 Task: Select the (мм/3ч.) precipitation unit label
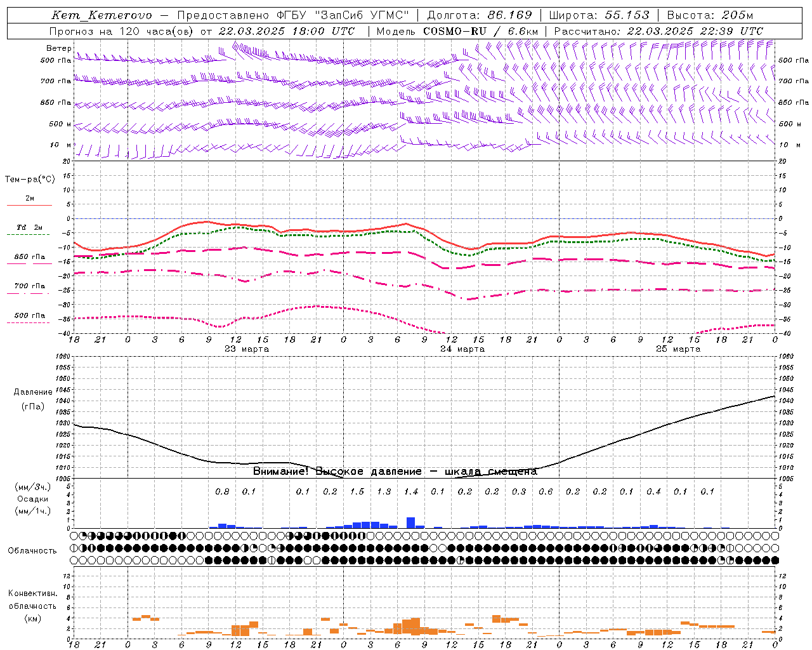tap(33, 487)
